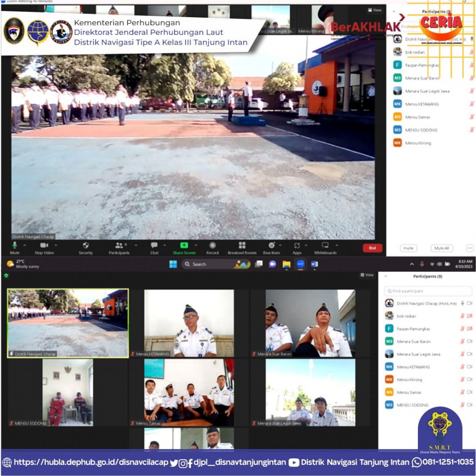Expand the arrow beside Participants

point(136,245)
